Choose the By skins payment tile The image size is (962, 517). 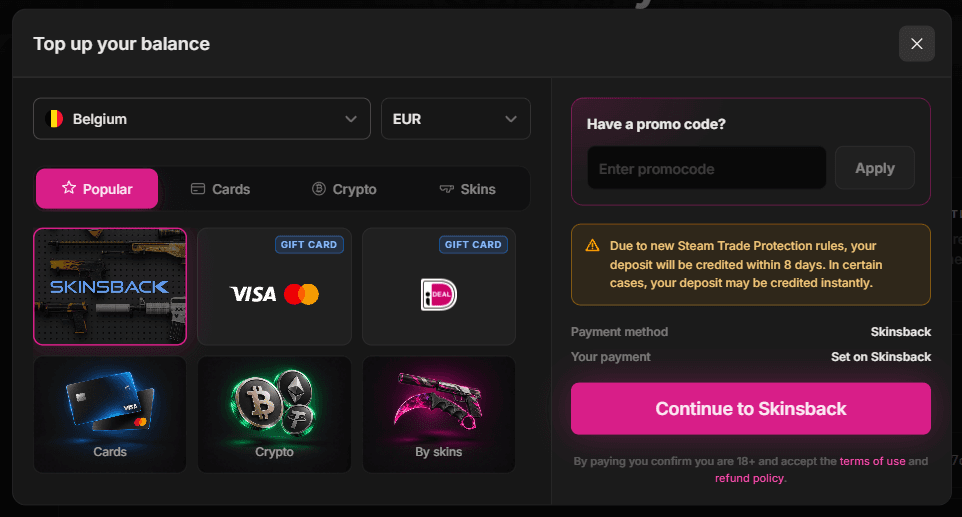[x=439, y=415]
